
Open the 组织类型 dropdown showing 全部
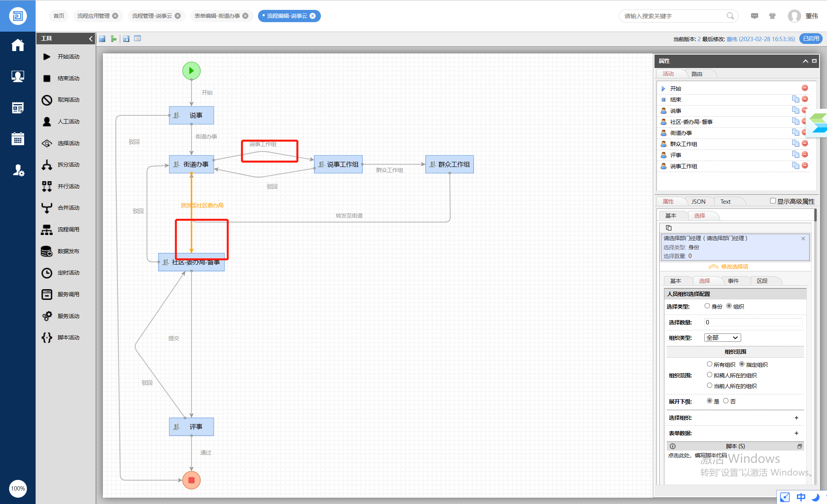(722, 337)
